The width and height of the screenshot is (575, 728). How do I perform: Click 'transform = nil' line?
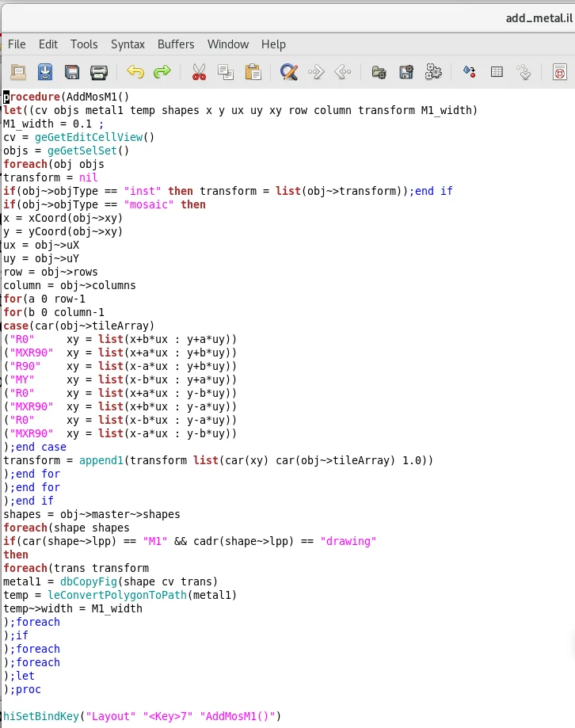coord(51,177)
